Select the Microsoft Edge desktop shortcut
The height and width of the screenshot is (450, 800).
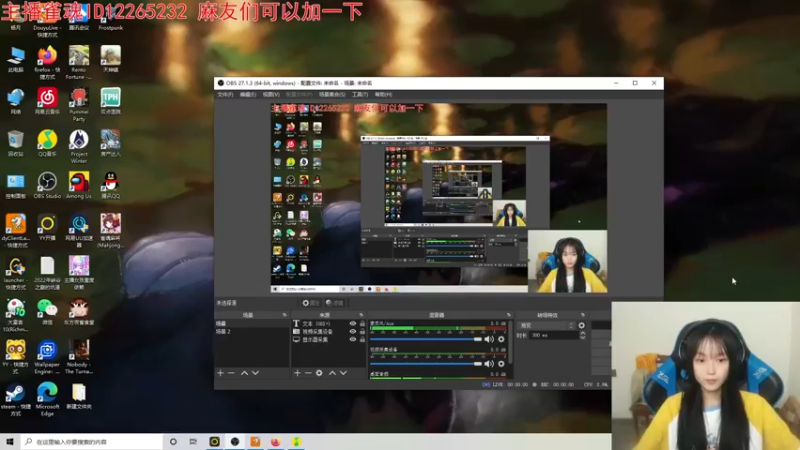(47, 399)
